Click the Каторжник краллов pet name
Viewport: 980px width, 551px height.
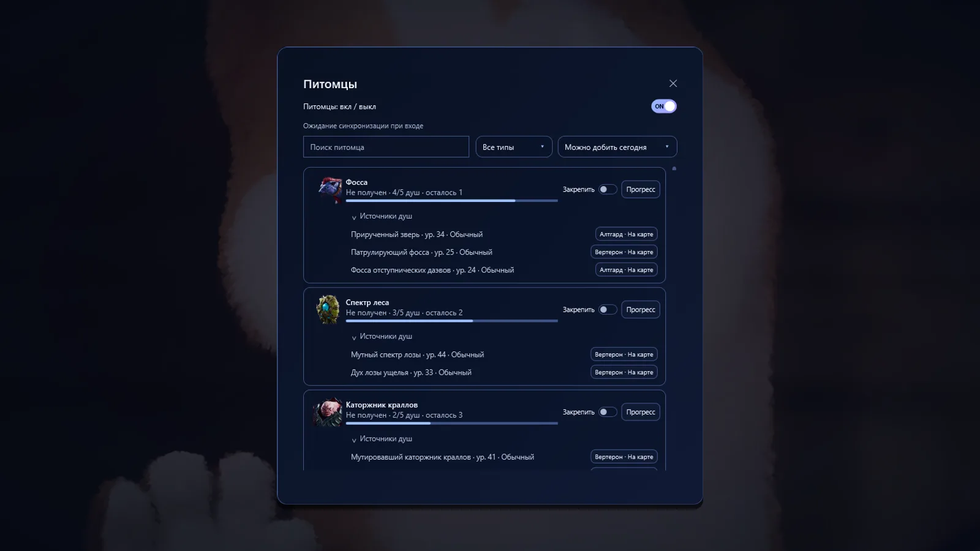point(382,405)
